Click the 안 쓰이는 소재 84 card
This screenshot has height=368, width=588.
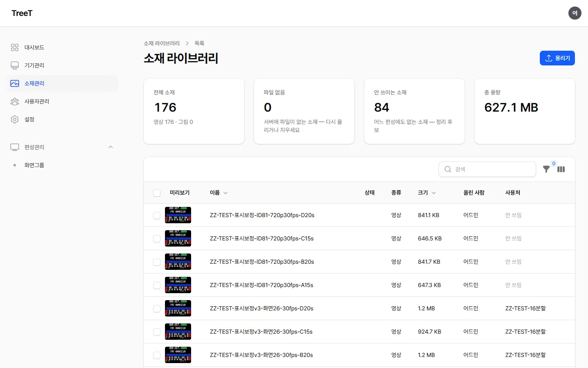pos(414,111)
